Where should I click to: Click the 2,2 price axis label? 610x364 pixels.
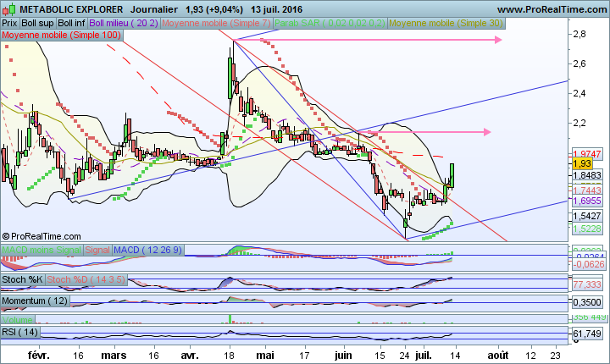pos(579,123)
